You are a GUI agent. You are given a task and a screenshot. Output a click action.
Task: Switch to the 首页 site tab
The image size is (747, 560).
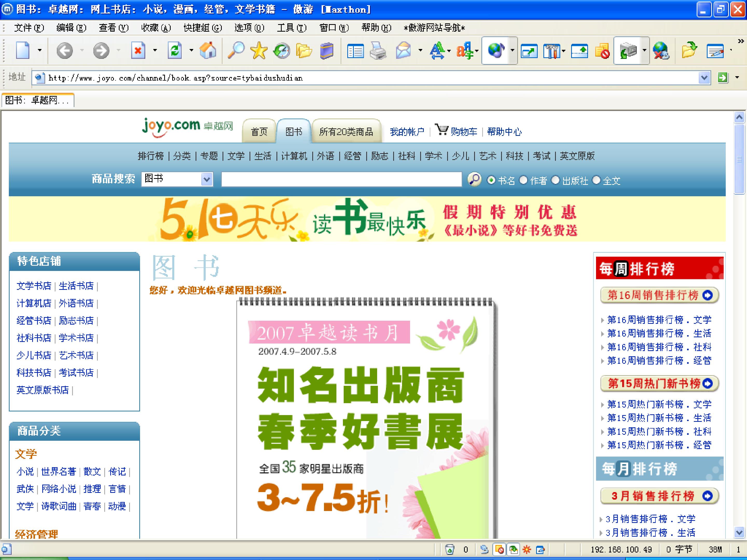click(259, 132)
